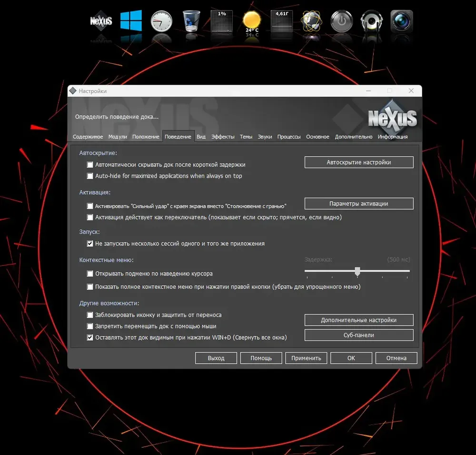Open the Суб-панели button

coord(359,335)
